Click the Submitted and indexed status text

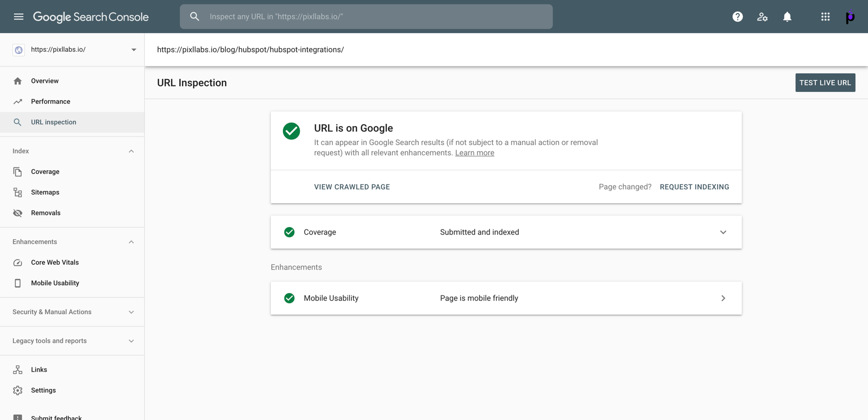tap(480, 232)
